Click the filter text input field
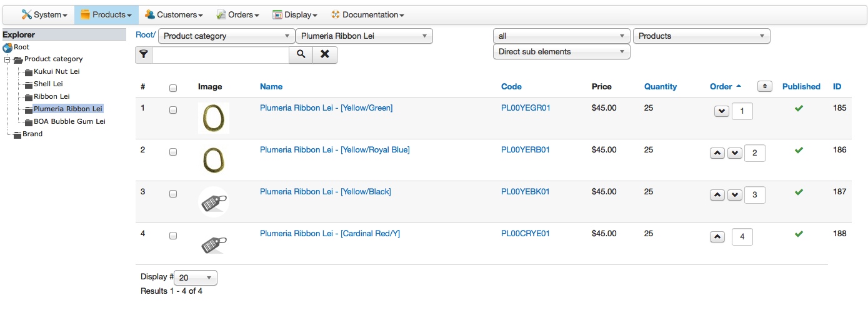 point(220,54)
